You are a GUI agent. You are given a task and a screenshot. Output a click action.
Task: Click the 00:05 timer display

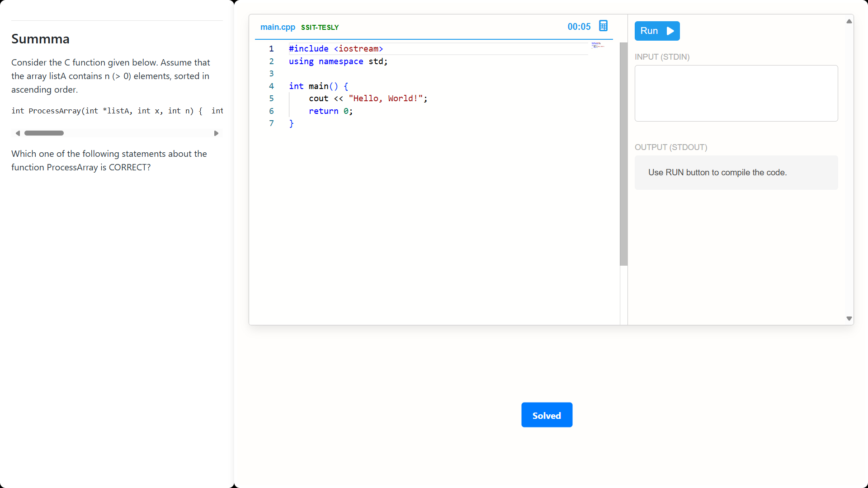[x=579, y=27]
